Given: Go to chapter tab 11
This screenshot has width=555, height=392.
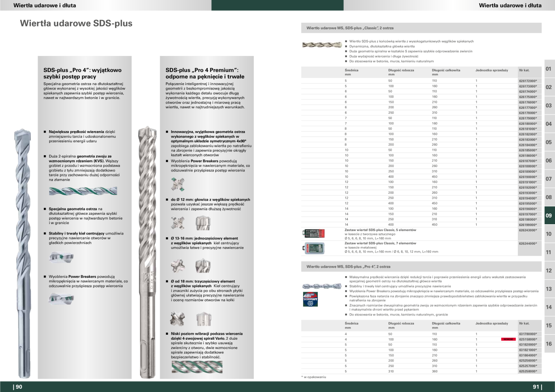Looking at the screenshot, I should point(549,252).
